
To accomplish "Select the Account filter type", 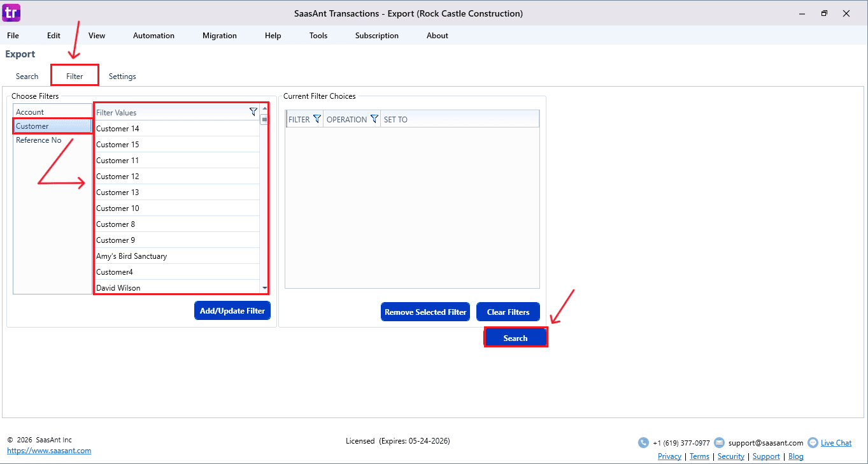I will tap(53, 112).
